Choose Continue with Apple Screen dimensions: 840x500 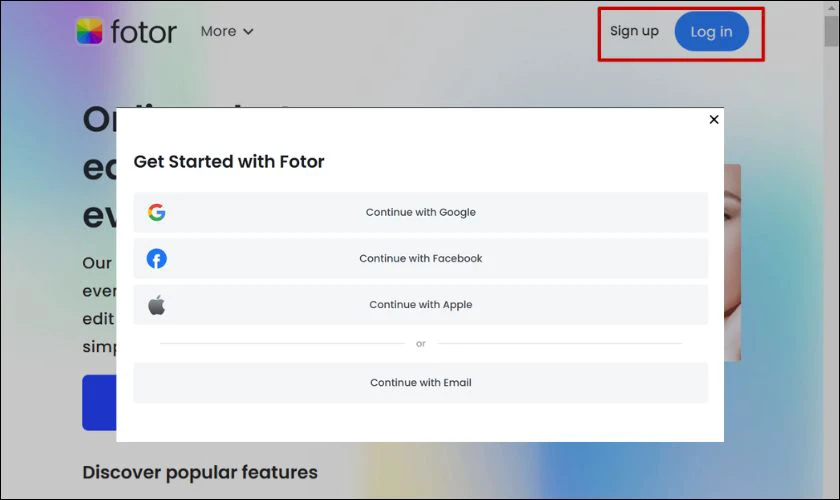pyautogui.click(x=421, y=304)
